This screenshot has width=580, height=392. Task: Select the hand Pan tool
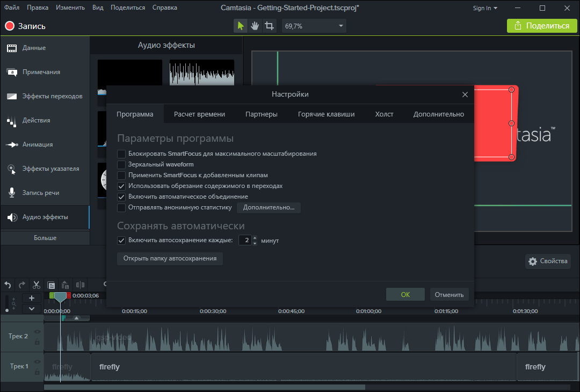255,26
